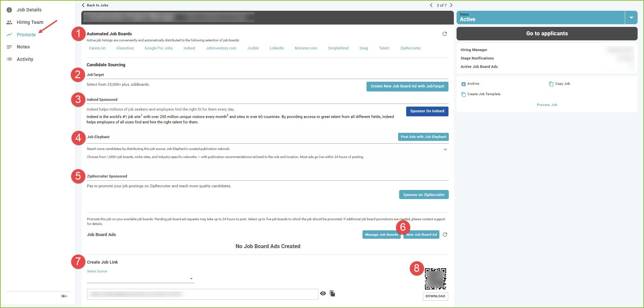
Task: Download the QR code
Action: point(435,296)
